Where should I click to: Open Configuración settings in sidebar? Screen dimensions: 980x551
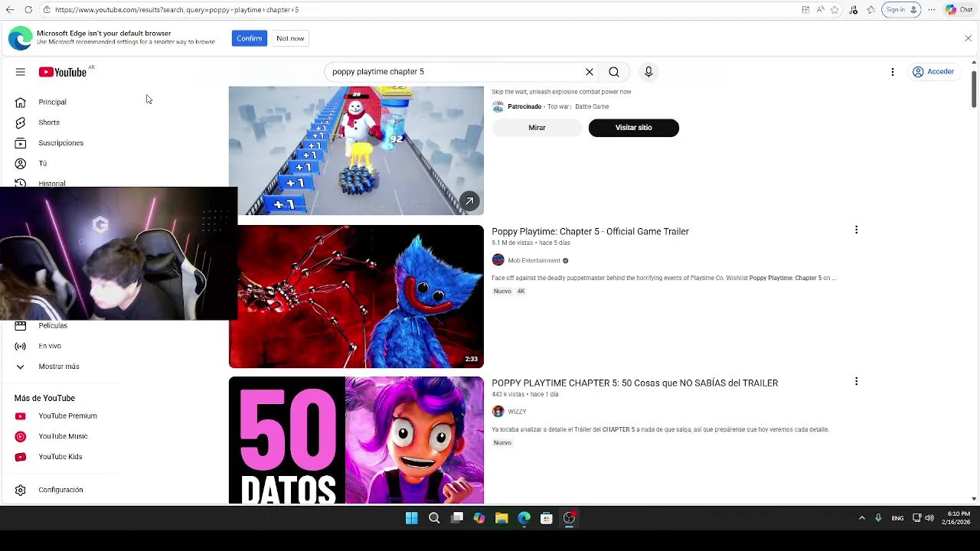(x=60, y=490)
